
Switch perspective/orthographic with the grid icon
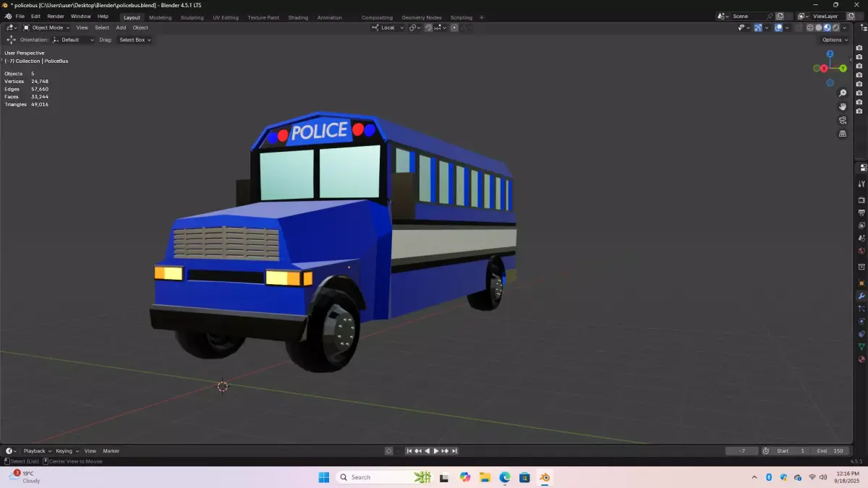843,134
